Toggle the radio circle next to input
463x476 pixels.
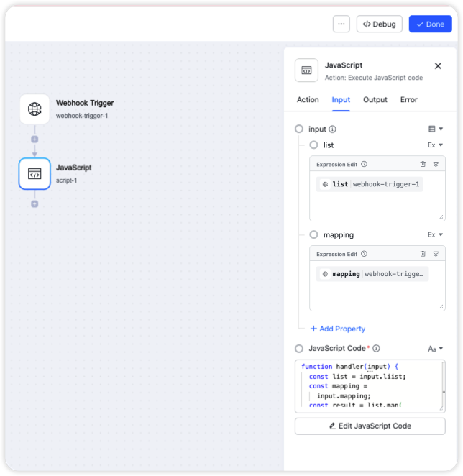(x=299, y=129)
